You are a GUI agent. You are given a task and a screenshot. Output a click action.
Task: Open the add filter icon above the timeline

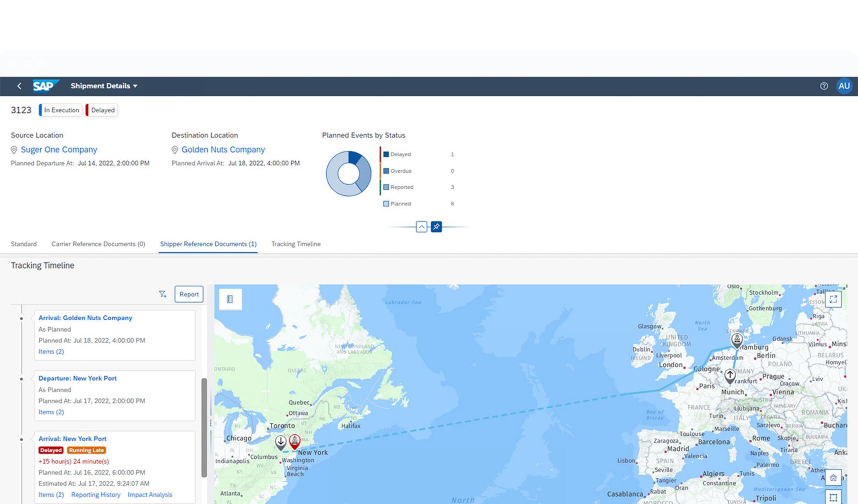pyautogui.click(x=163, y=294)
